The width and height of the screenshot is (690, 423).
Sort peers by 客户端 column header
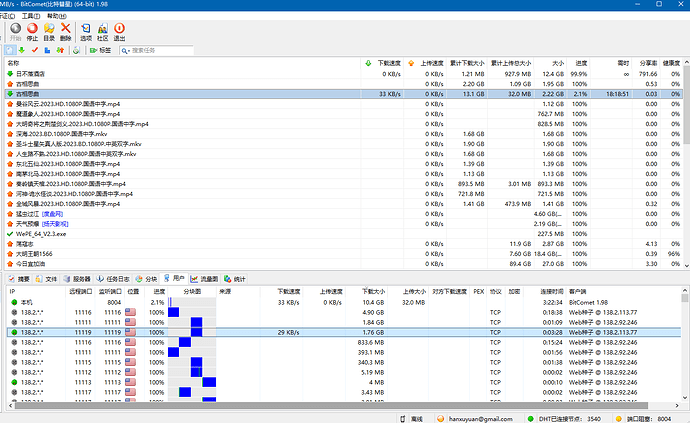[x=577, y=291]
